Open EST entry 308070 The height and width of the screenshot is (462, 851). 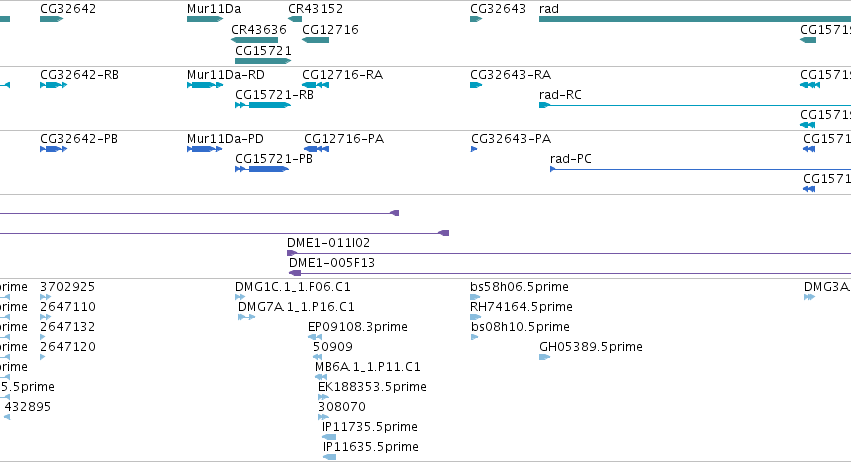coord(342,407)
